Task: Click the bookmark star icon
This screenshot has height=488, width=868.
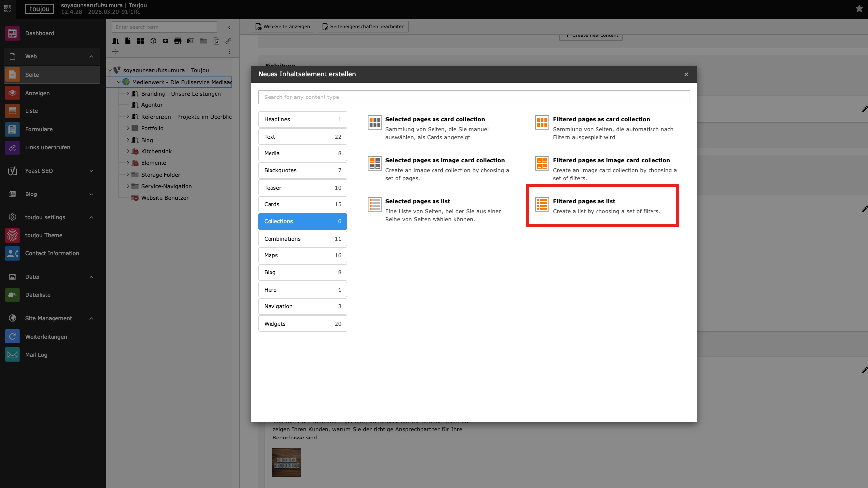Action: (859, 9)
